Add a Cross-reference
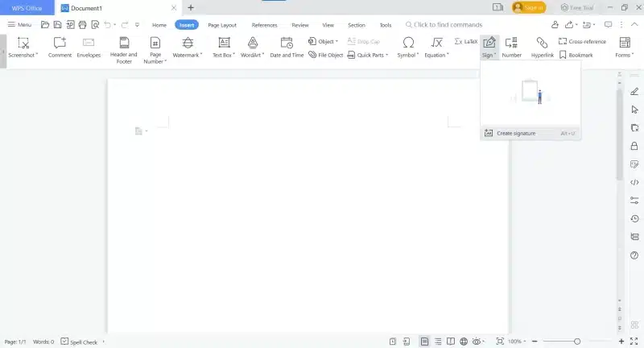The image size is (644, 348). 582,42
